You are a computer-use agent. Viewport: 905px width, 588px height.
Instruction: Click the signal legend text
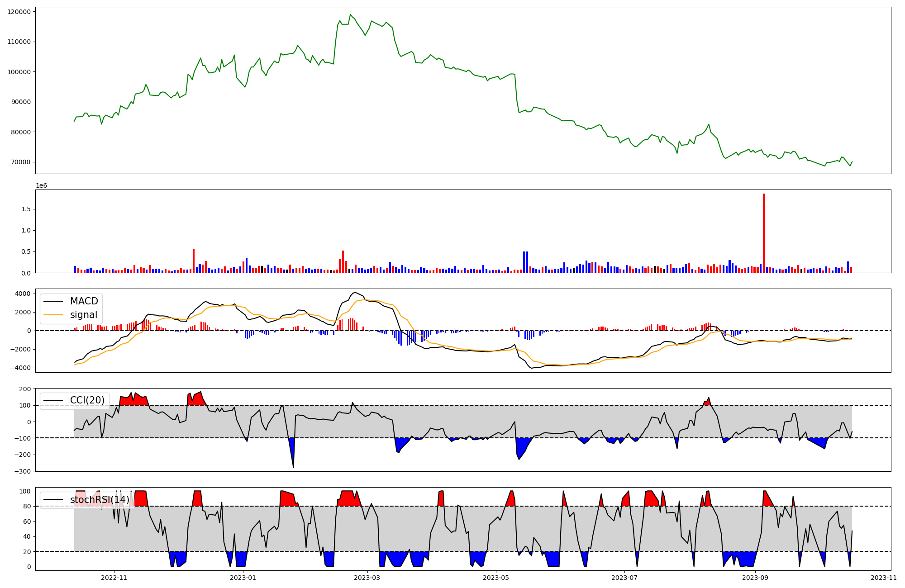coord(83,315)
